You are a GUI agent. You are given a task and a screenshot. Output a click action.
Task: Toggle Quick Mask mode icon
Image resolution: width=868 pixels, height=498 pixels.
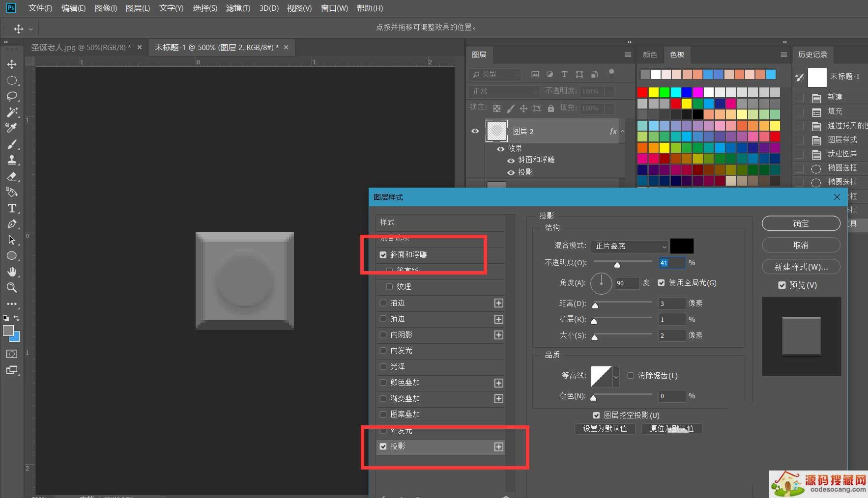click(12, 354)
